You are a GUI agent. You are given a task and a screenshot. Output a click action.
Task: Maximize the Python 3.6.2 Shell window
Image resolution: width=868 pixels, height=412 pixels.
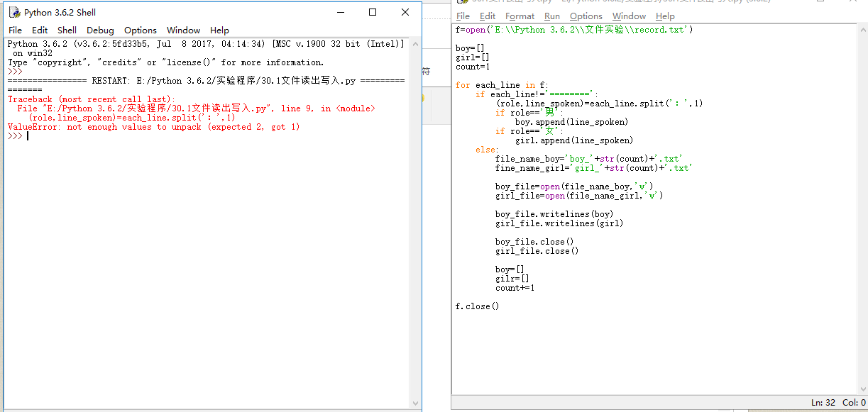[x=373, y=12]
